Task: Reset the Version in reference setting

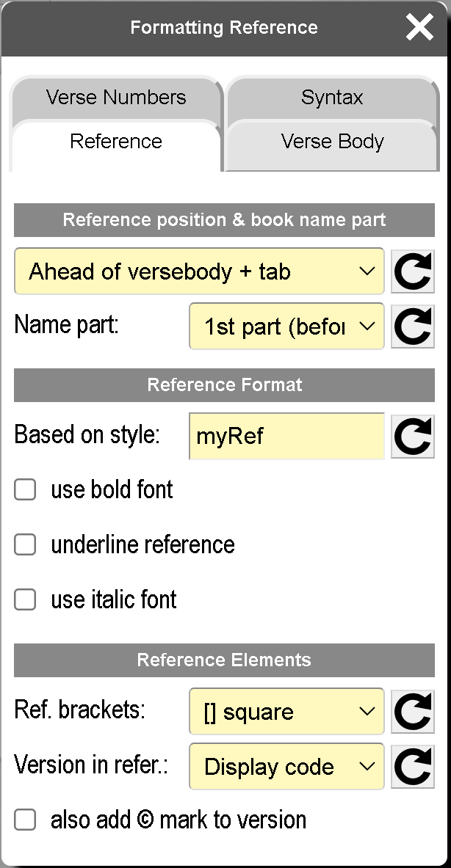Action: (412, 767)
